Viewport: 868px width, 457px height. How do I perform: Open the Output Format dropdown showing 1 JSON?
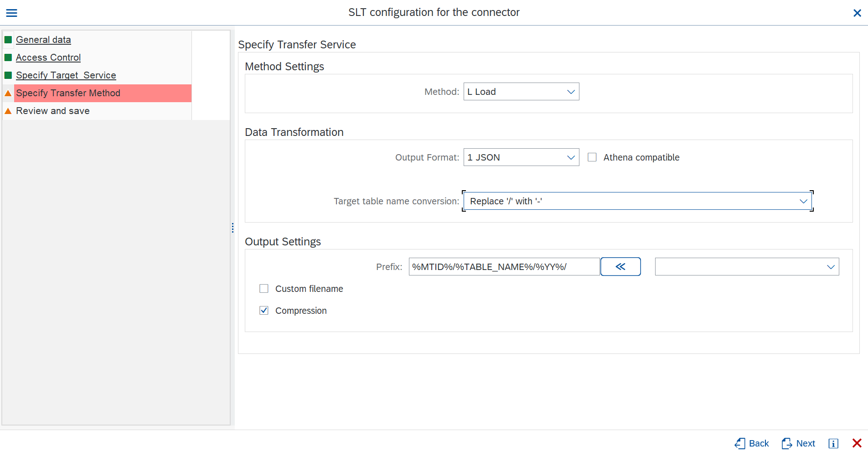click(x=521, y=157)
